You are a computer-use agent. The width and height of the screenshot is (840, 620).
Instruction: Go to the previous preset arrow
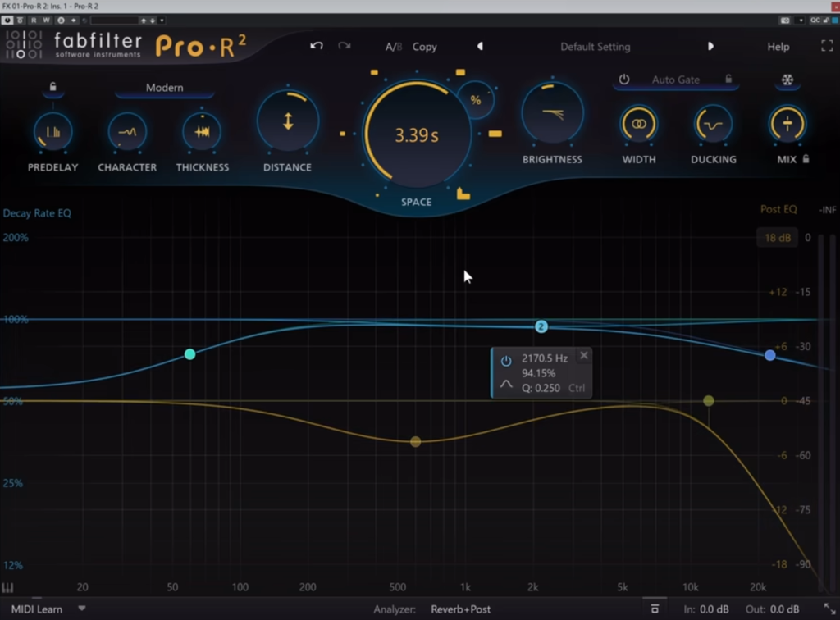480,47
